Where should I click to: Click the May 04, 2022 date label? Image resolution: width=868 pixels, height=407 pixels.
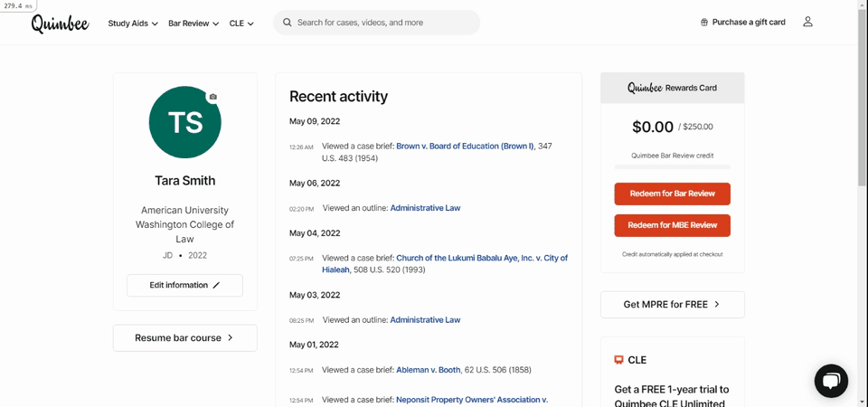(x=315, y=233)
